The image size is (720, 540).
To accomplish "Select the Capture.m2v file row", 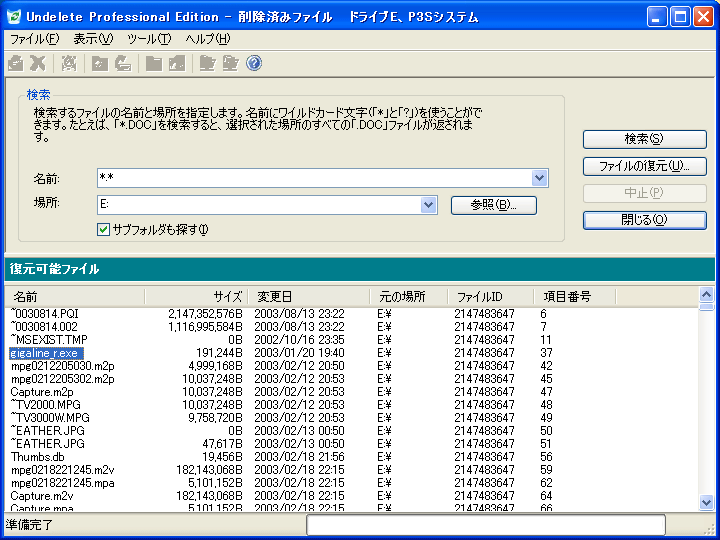I will coord(42,496).
